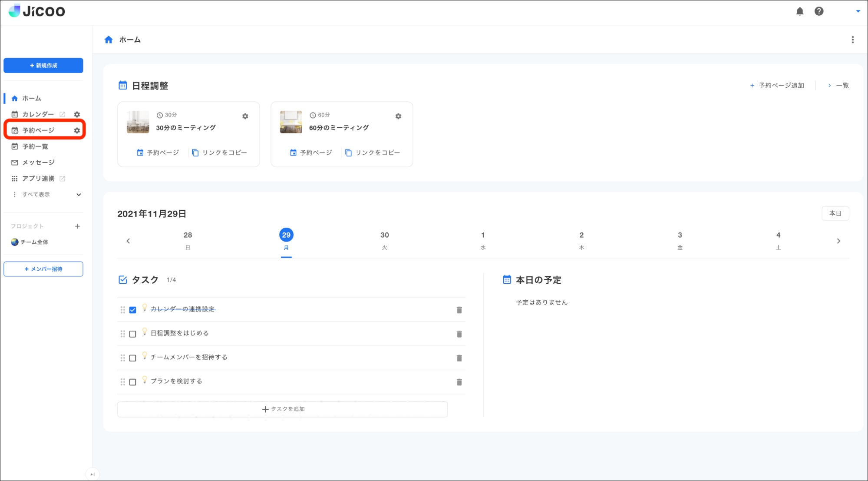Check the チームメンバーを招待する task checkbox

(x=133, y=358)
